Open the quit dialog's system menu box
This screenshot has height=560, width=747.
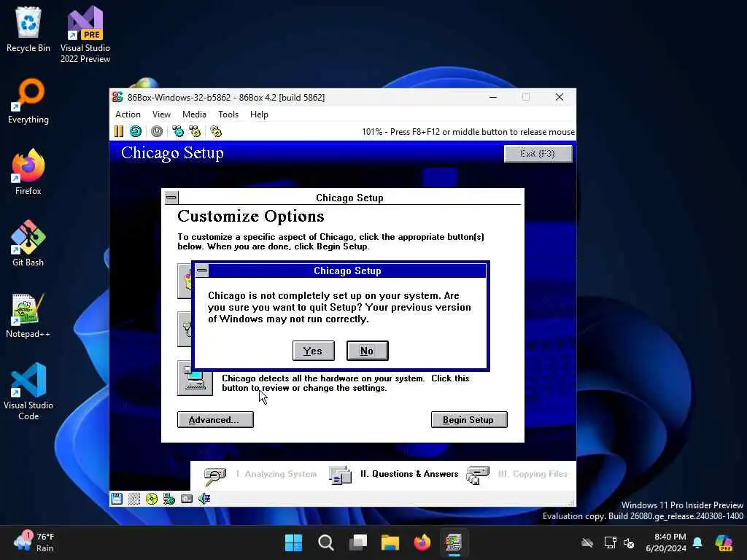tap(202, 271)
